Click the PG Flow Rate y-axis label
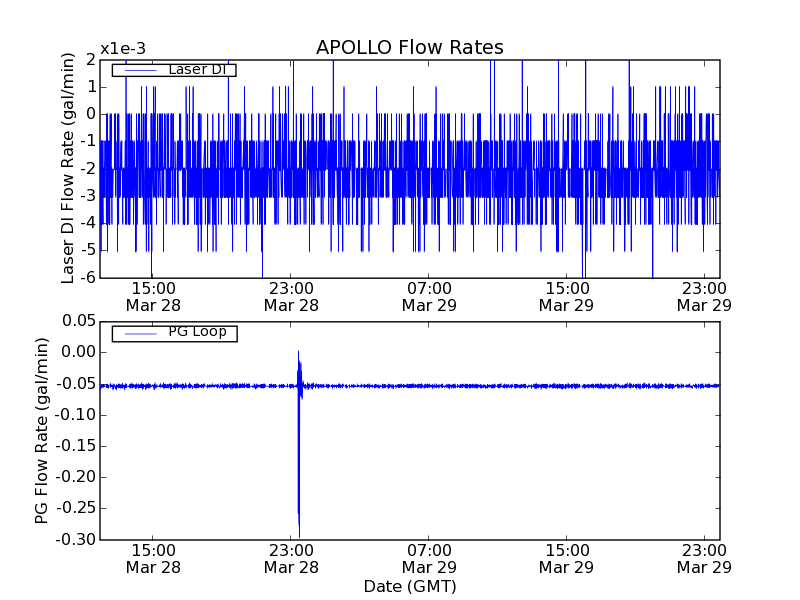The width and height of the screenshot is (800, 600). pos(42,430)
